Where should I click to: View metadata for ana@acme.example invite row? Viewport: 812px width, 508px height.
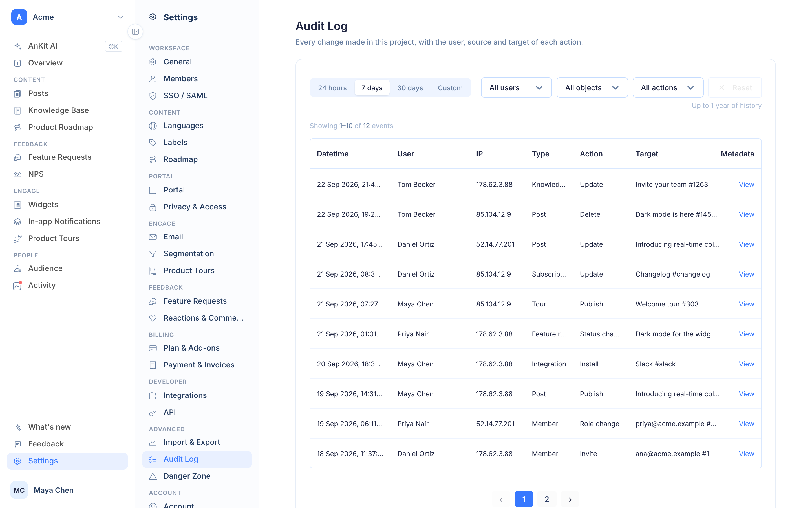(746, 454)
